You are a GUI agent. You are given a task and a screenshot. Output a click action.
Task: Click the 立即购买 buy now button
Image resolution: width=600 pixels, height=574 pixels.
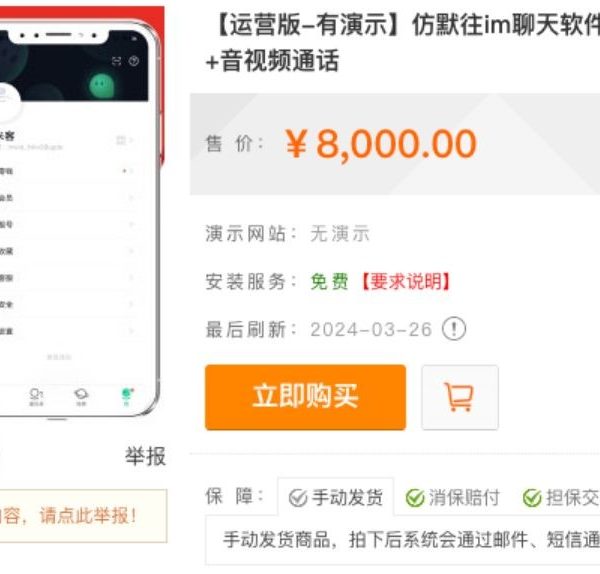click(305, 397)
